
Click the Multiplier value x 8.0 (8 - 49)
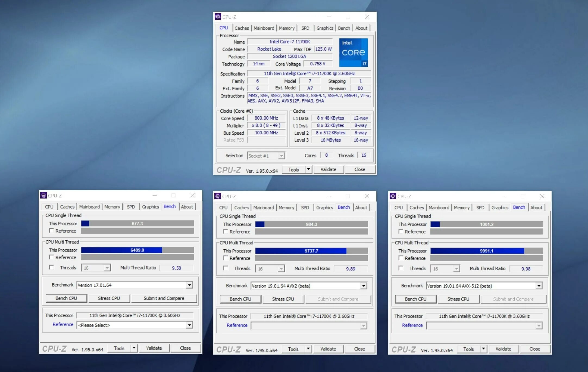(x=266, y=125)
